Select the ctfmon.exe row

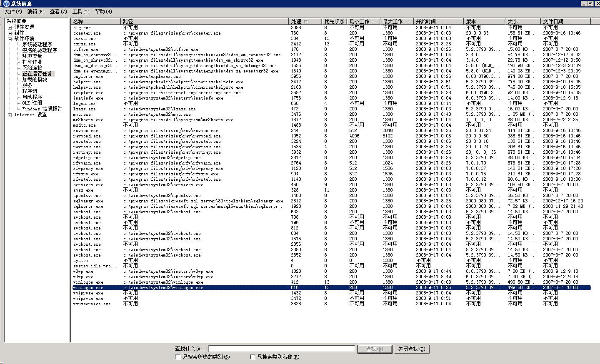(331, 50)
